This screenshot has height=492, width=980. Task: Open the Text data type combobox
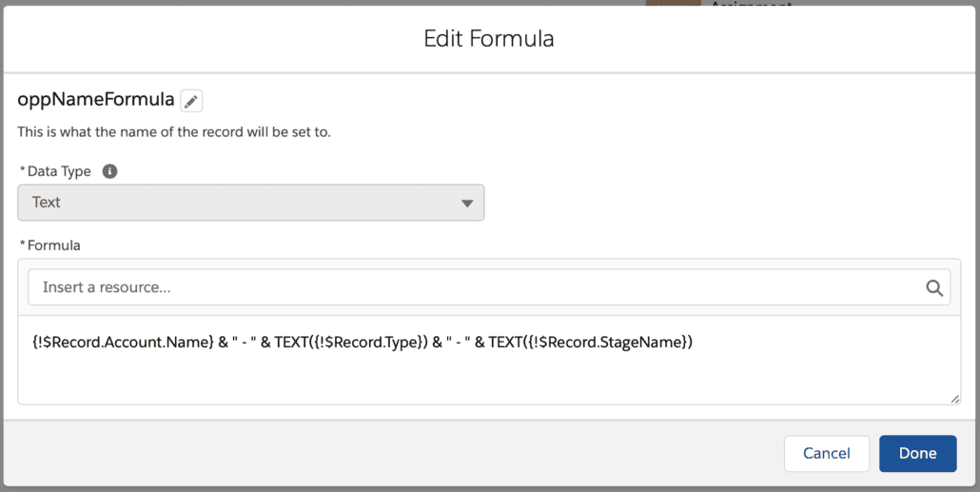(250, 203)
